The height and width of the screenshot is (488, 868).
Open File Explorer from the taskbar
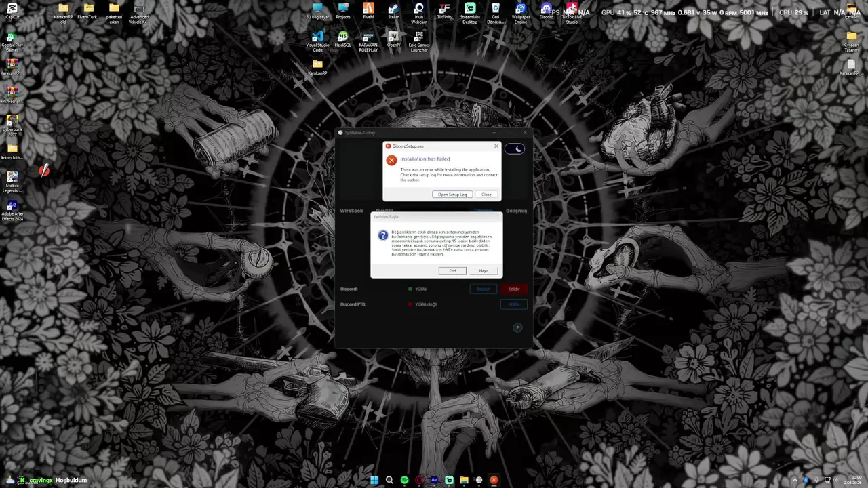(464, 480)
